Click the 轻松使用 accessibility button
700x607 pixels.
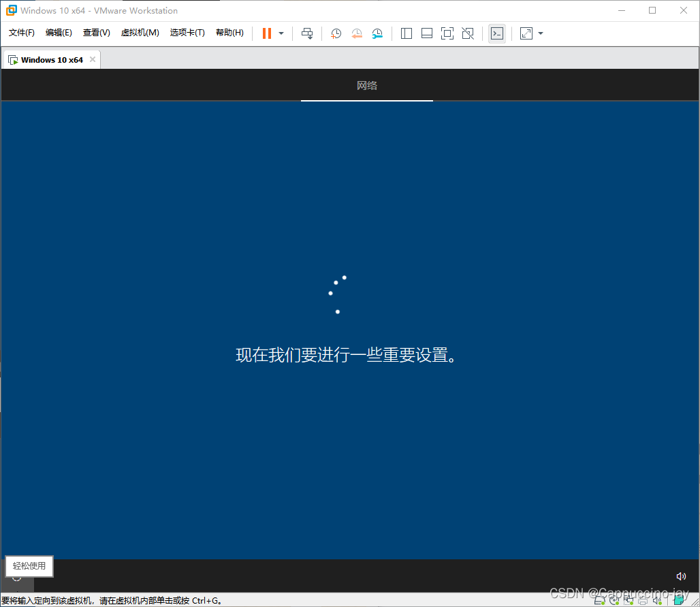tap(29, 566)
